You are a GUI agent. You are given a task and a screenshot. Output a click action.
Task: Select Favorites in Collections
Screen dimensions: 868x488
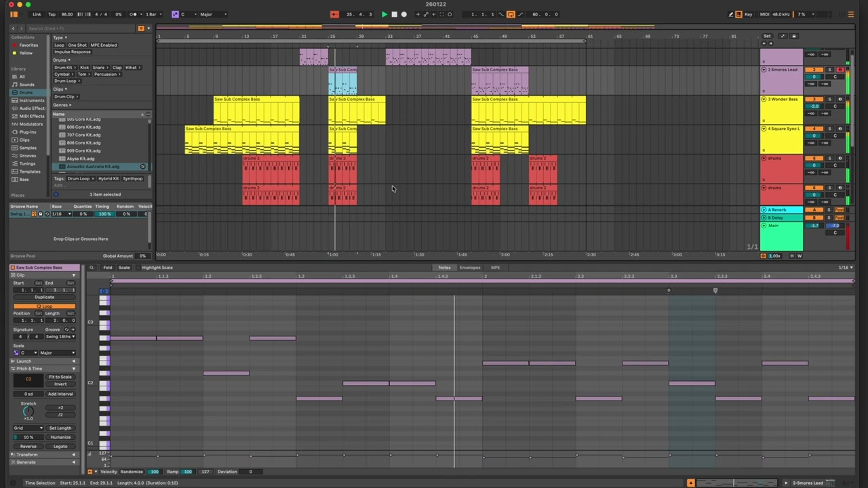pyautogui.click(x=28, y=45)
